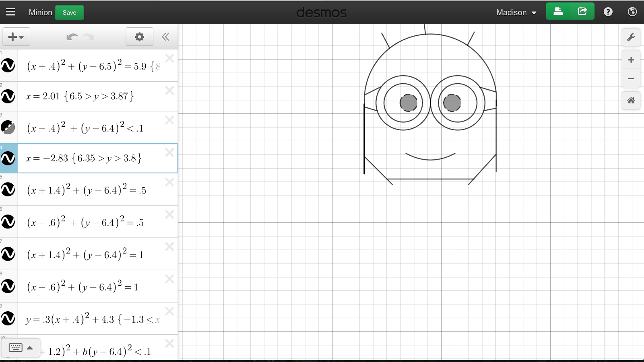Toggle visibility of (x−.6)² = 1 expression
This screenshot has height=362, width=644.
pyautogui.click(x=8, y=286)
